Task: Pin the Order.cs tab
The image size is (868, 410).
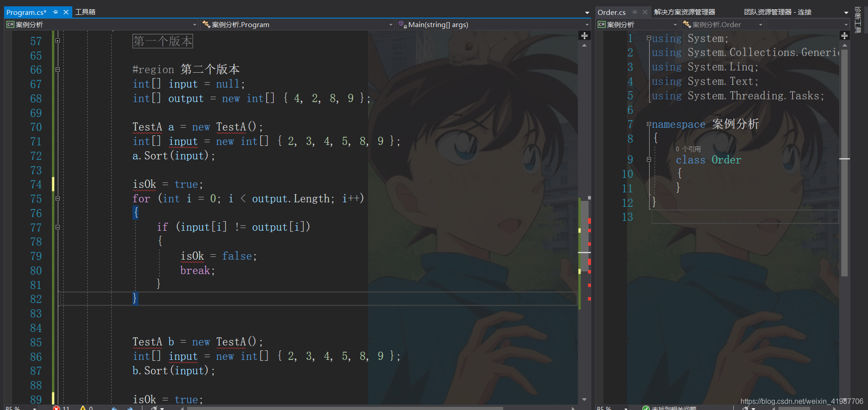Action: pos(635,12)
